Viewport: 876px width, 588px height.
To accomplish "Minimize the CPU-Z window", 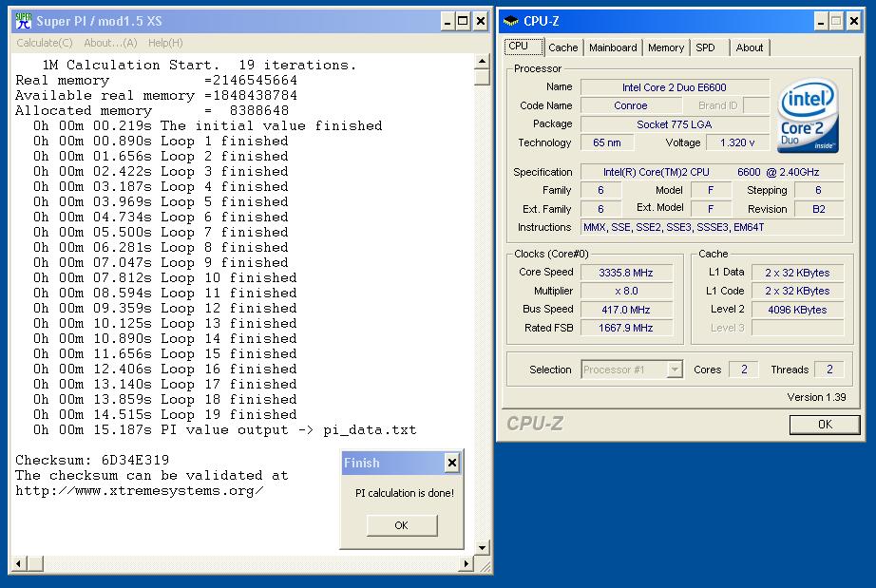I will point(821,22).
